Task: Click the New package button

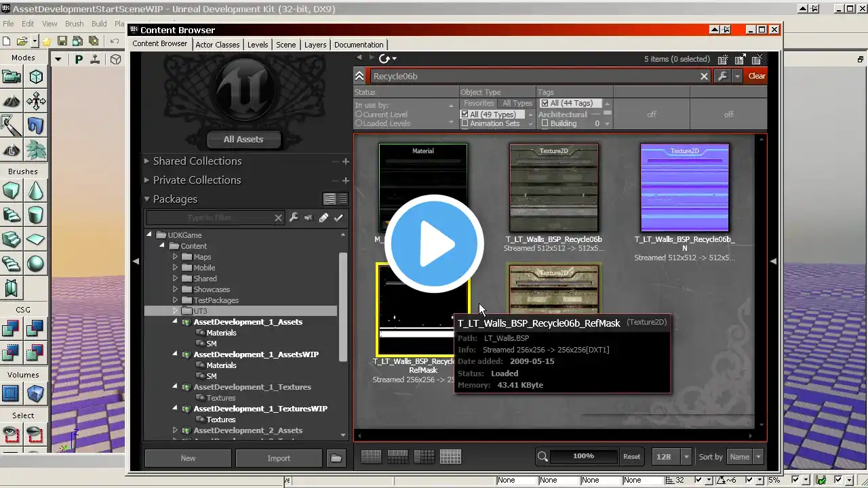Action: click(x=188, y=458)
